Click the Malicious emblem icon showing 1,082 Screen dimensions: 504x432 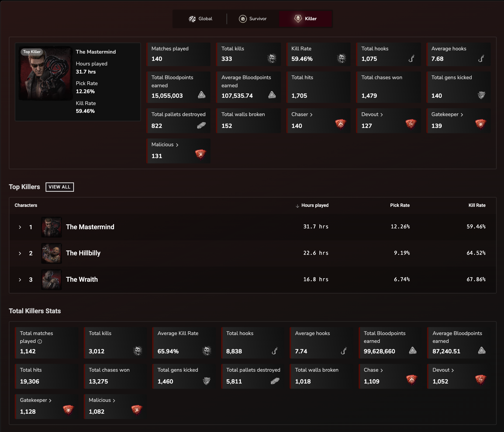(137, 410)
